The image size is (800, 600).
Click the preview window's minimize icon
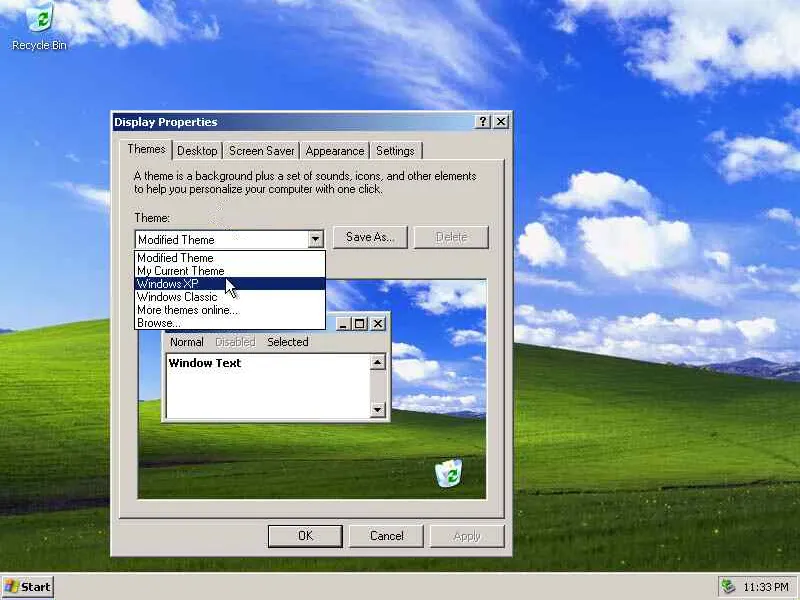(x=343, y=323)
